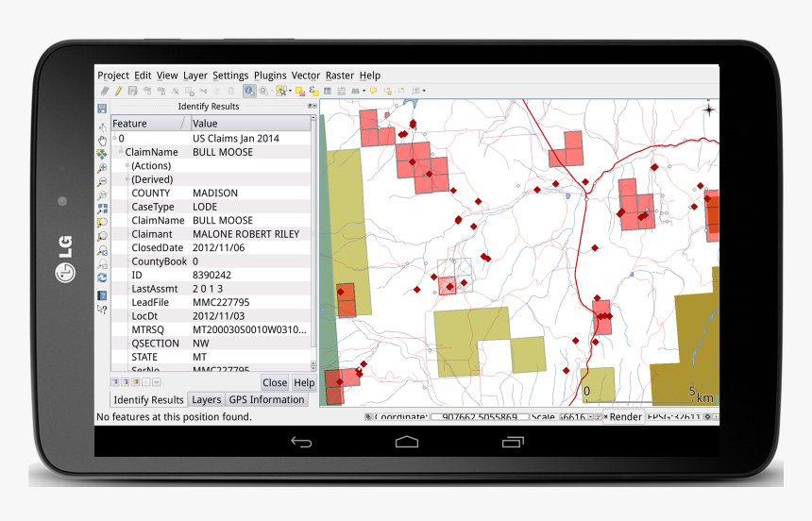Screen dimensions: 812x521
Task: Click the Coordinate input field
Action: point(478,417)
